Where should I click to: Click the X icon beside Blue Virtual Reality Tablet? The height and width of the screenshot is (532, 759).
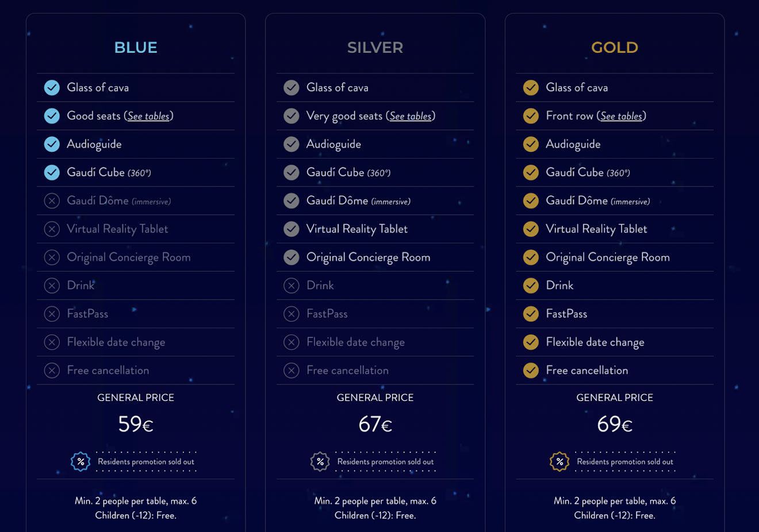tap(52, 229)
